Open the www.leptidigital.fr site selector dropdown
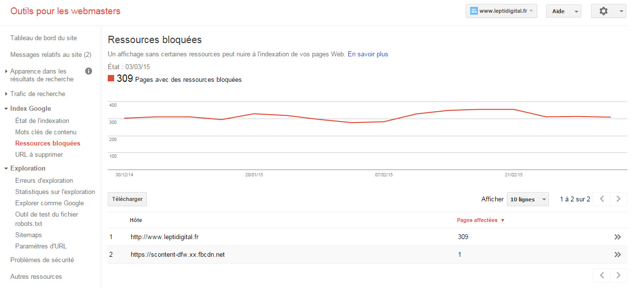 501,11
